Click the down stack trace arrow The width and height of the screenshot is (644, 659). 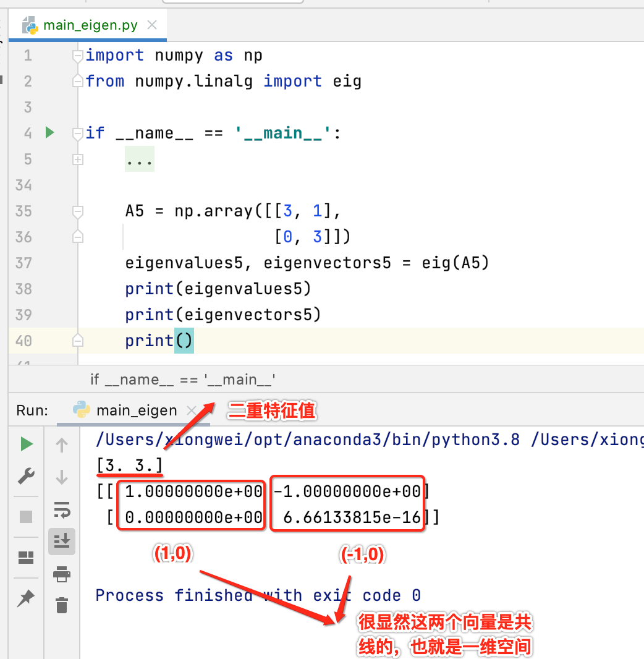62,477
